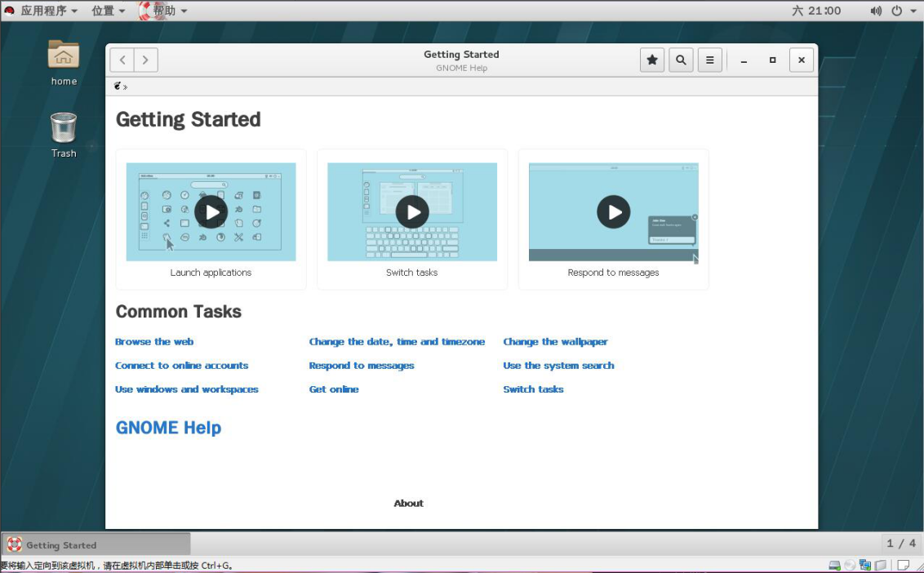Click the hard disk status icon
924x573 pixels.
coord(834,565)
